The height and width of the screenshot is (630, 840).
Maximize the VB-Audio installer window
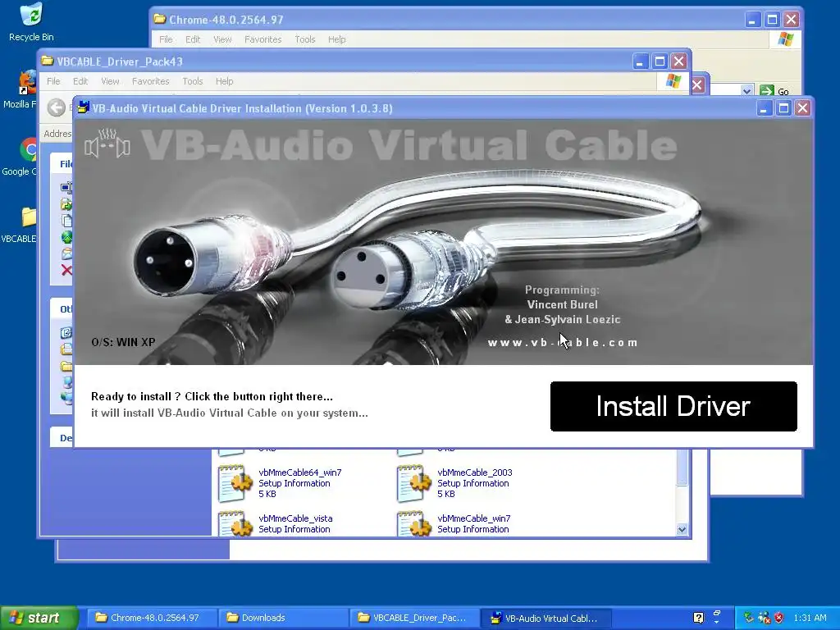(x=783, y=108)
